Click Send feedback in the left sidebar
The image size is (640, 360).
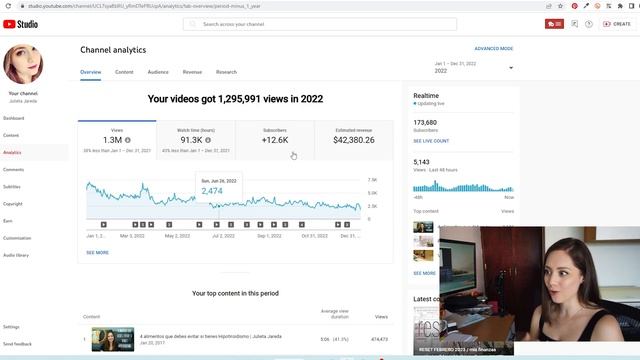[17, 344]
